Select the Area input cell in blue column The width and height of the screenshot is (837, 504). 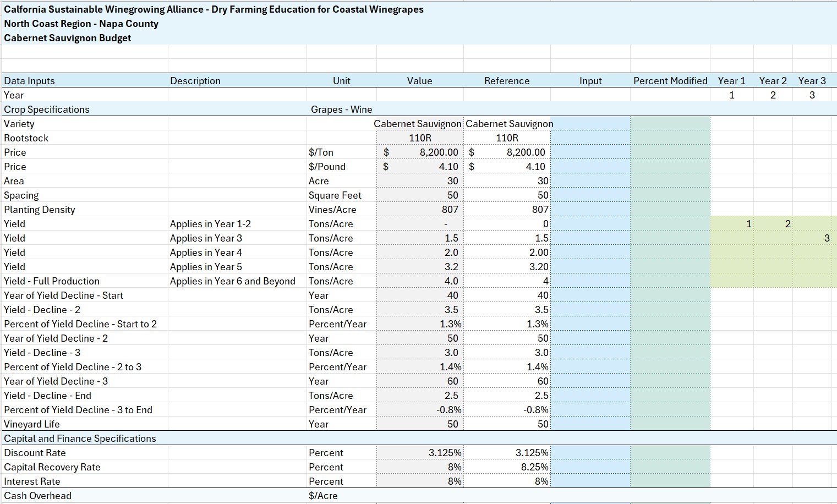click(590, 181)
